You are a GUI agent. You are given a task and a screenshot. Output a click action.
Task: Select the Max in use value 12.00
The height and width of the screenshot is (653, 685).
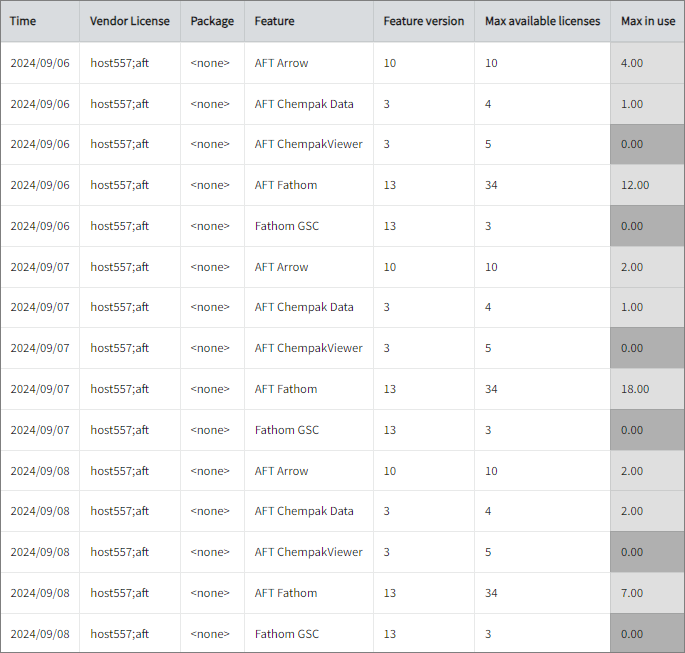point(635,185)
